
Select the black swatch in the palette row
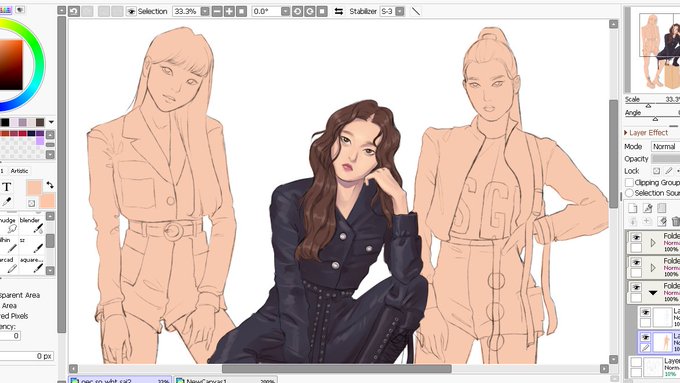click(5, 123)
